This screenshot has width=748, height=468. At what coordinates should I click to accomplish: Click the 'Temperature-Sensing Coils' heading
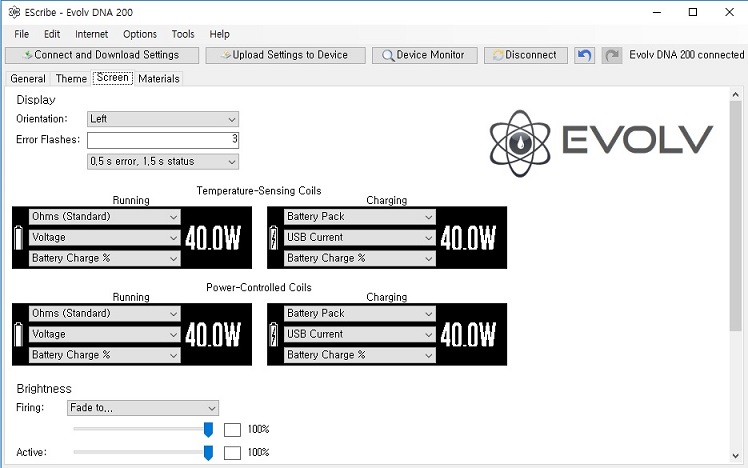259,191
